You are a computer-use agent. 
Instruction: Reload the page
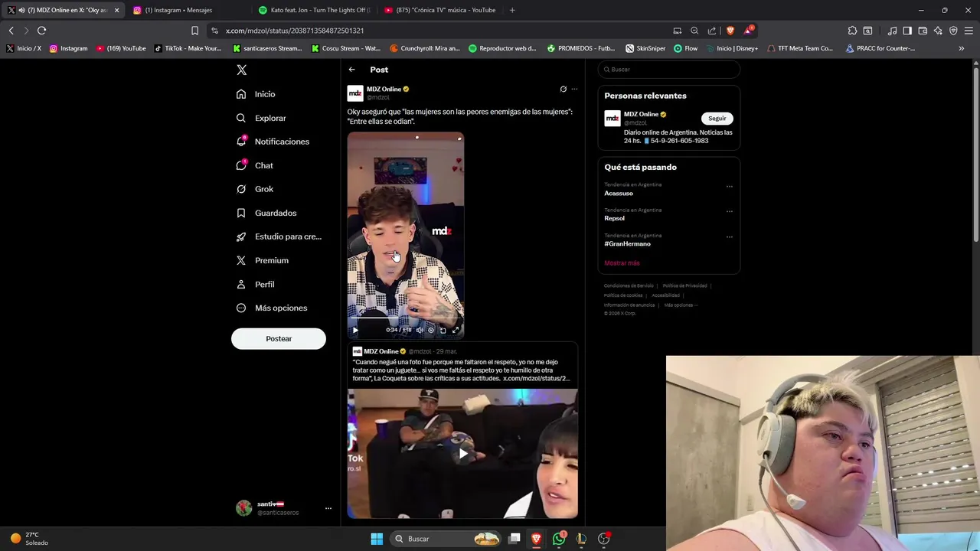coord(41,31)
